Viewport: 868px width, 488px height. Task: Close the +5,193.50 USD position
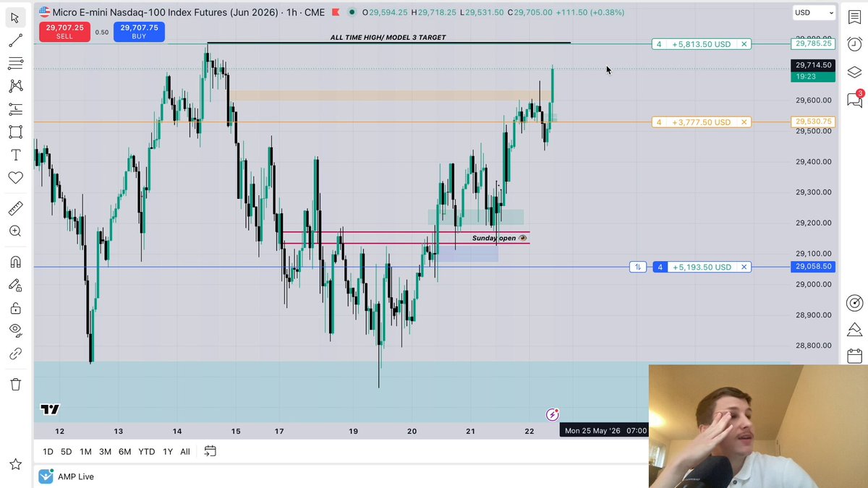pyautogui.click(x=744, y=267)
